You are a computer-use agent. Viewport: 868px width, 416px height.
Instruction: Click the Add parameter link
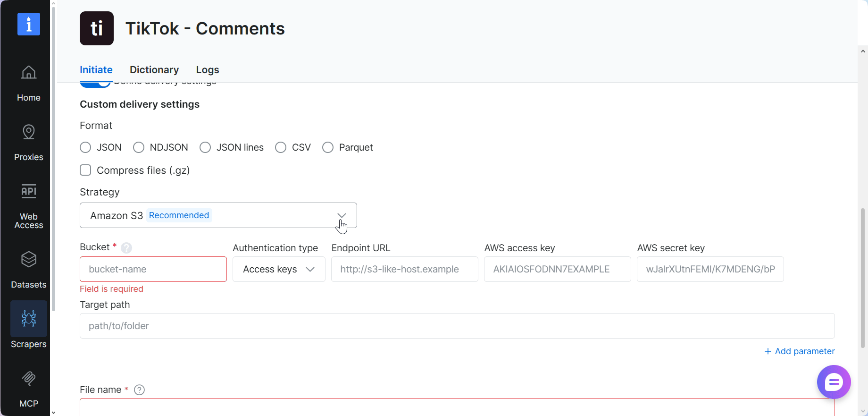click(x=800, y=351)
